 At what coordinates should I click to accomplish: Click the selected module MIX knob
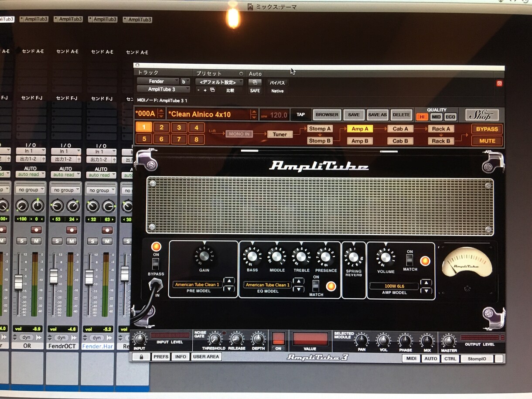pos(427,340)
